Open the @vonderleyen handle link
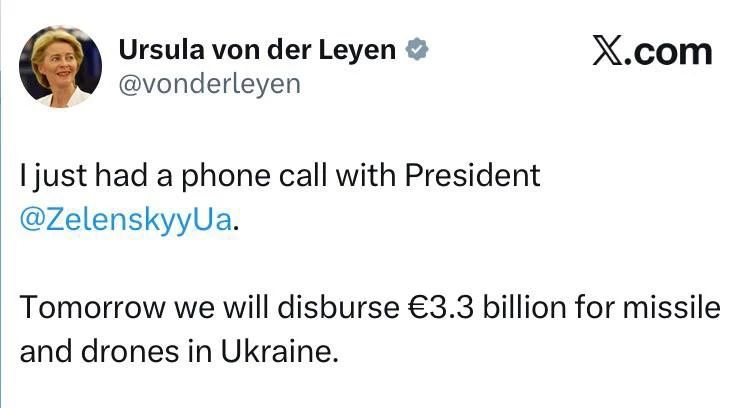This screenshot has height=408, width=750. [x=210, y=85]
